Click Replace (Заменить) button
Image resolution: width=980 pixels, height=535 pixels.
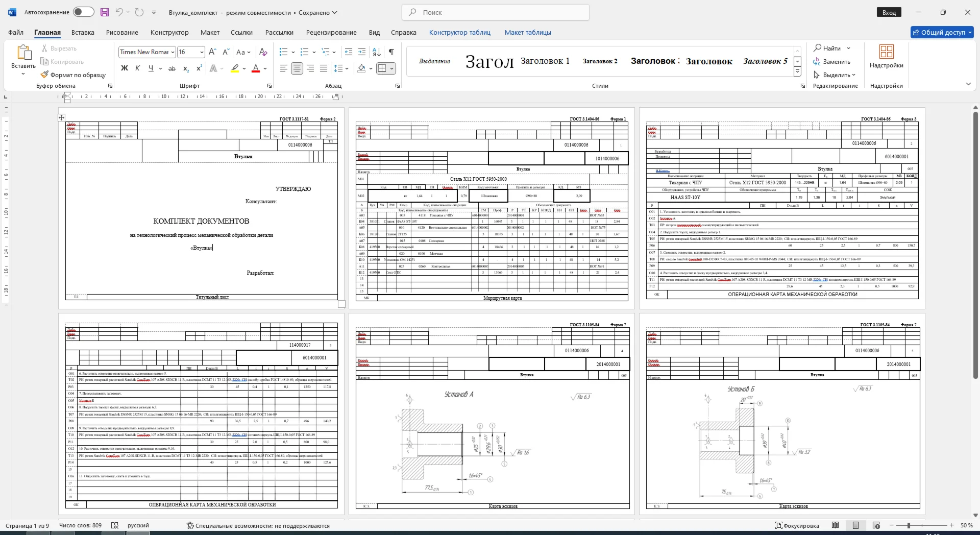[832, 62]
